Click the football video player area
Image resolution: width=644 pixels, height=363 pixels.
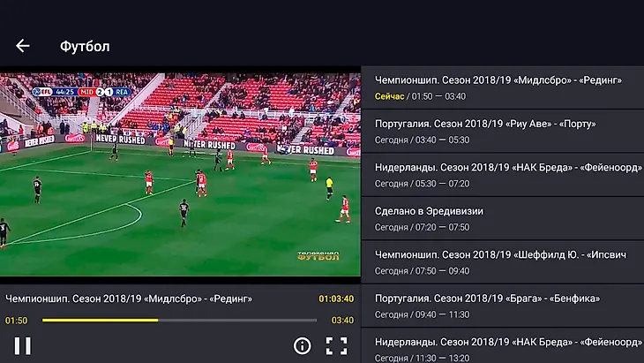[x=180, y=174]
